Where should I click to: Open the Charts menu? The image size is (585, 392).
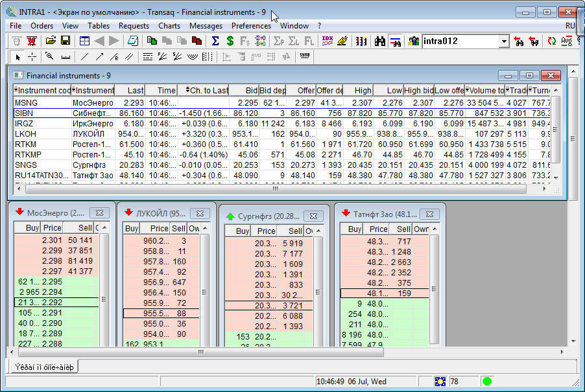point(169,26)
